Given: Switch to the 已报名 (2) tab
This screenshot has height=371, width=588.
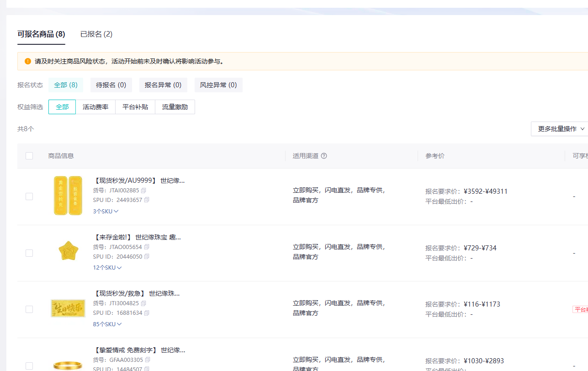Looking at the screenshot, I should pyautogui.click(x=96, y=34).
